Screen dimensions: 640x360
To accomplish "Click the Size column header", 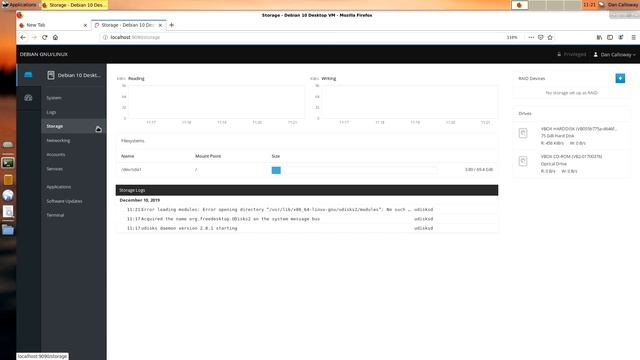I will pos(276,156).
